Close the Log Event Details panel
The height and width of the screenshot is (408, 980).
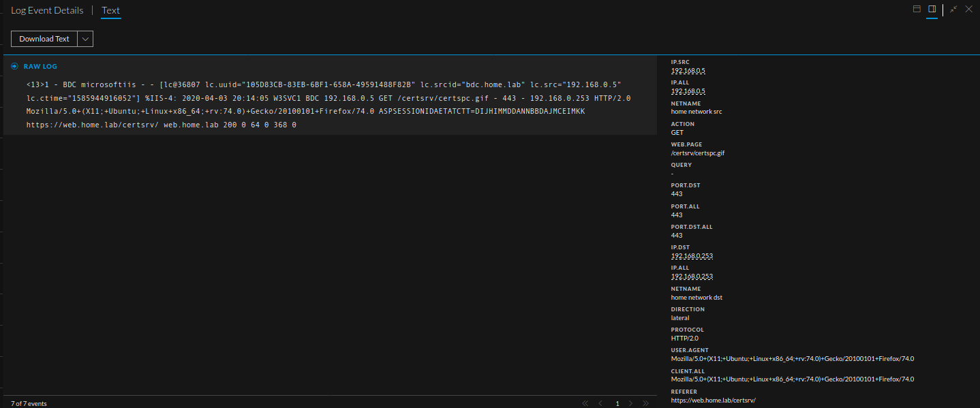pos(968,10)
